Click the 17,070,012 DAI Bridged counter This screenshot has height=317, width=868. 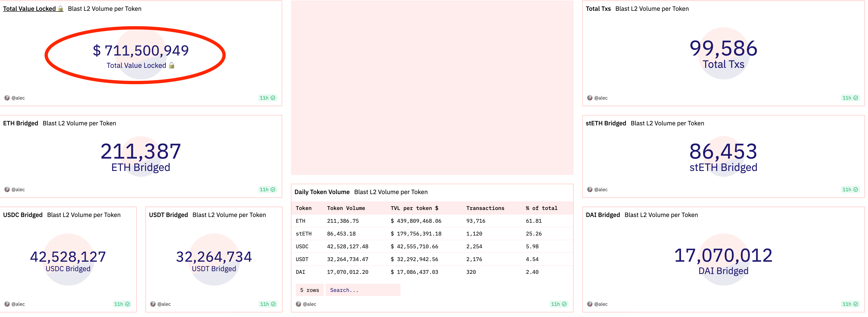pyautogui.click(x=723, y=255)
